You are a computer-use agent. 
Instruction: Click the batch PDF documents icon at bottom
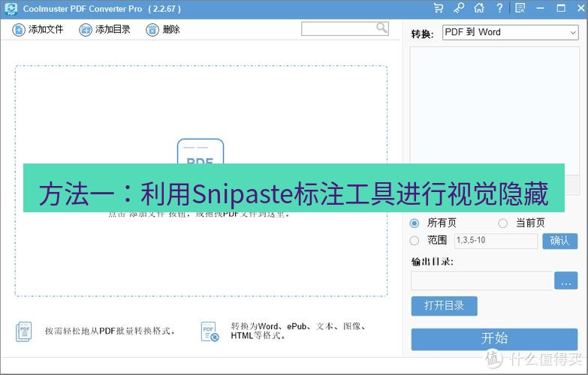point(23,331)
